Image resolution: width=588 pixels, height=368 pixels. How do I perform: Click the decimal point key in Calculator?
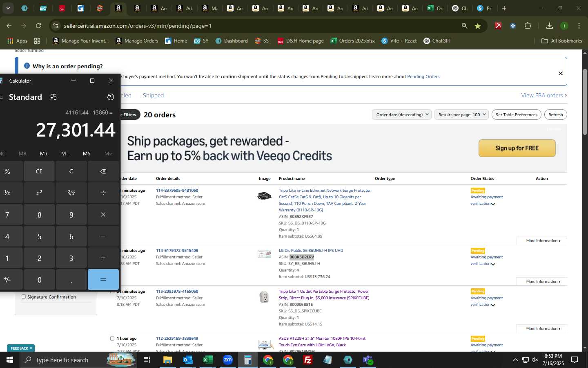[71, 280]
